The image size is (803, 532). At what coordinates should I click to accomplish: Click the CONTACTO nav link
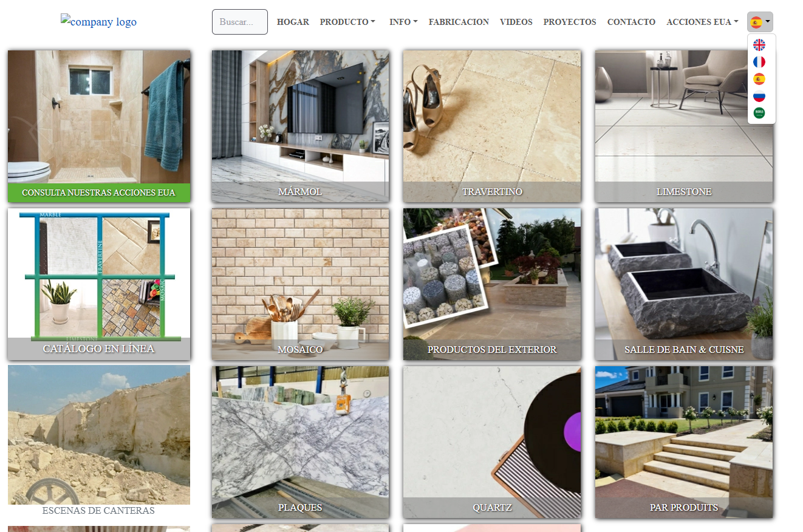tap(631, 22)
